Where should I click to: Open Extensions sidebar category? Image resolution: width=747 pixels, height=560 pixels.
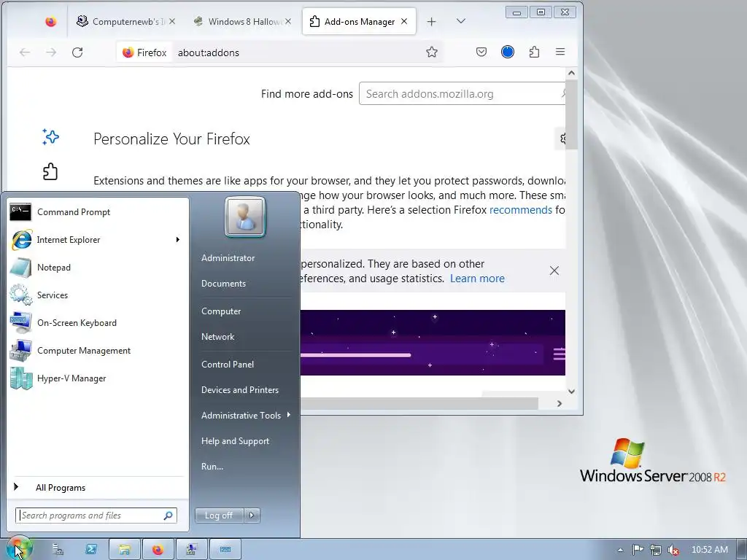click(x=50, y=171)
